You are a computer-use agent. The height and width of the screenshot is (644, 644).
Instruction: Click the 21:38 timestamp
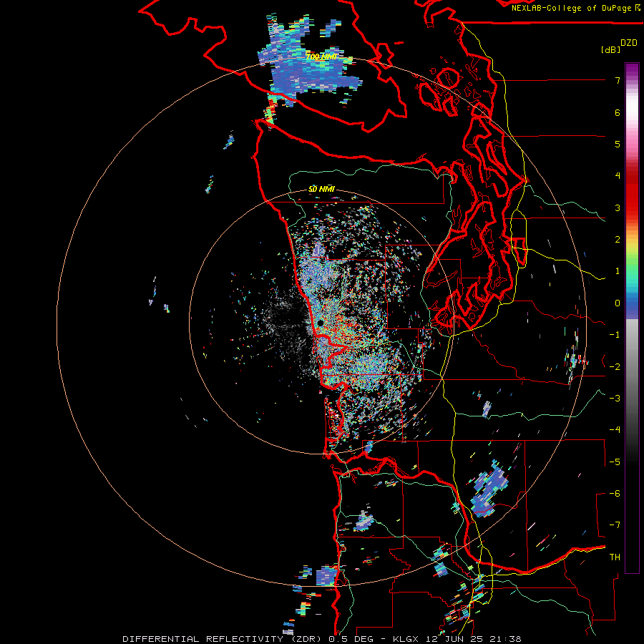coord(504,639)
